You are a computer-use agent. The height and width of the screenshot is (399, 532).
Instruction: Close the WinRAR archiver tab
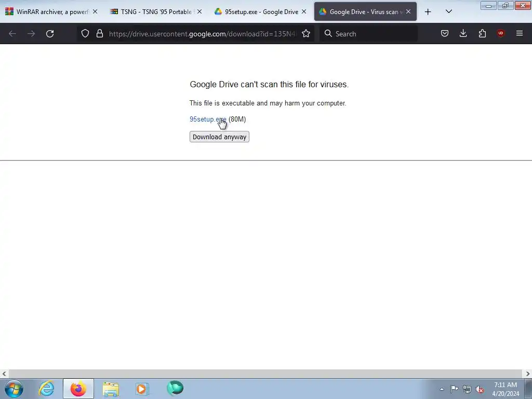(x=95, y=11)
